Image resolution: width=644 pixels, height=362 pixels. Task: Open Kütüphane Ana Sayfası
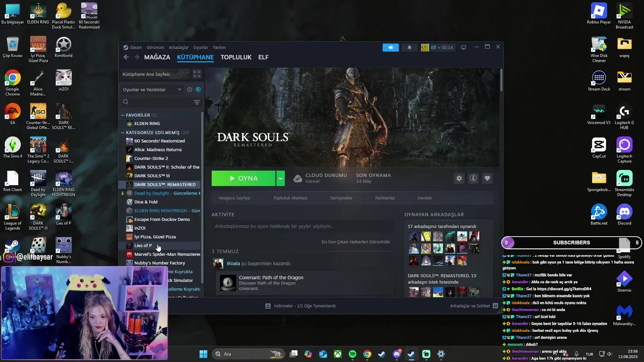[x=154, y=74]
